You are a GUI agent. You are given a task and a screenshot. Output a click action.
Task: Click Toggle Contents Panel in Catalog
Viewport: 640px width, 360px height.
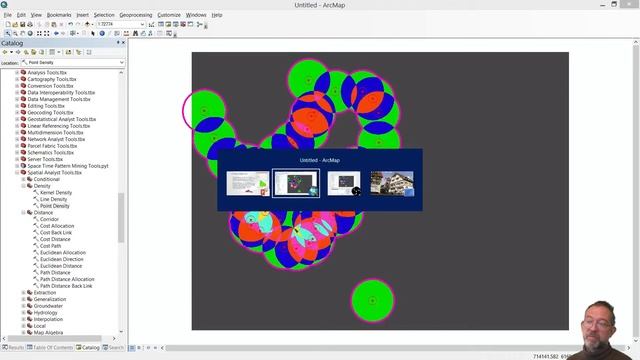click(x=79, y=52)
